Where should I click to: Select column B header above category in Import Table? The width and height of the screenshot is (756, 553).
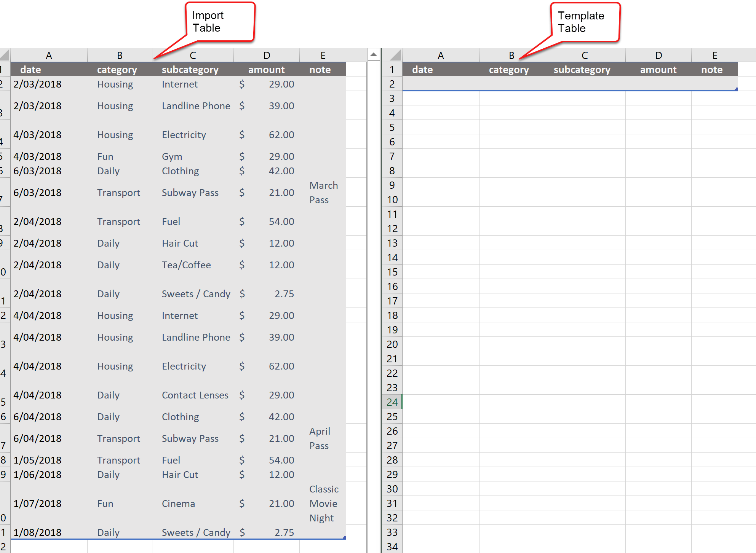(x=119, y=55)
